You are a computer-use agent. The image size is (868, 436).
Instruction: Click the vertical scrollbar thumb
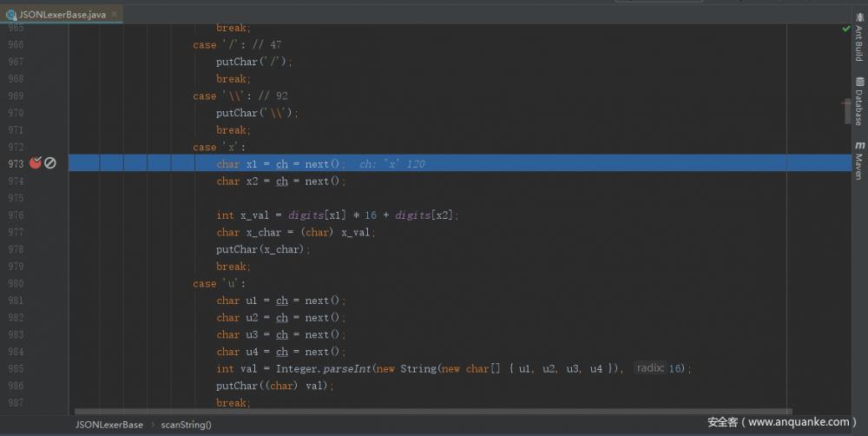pos(847,110)
